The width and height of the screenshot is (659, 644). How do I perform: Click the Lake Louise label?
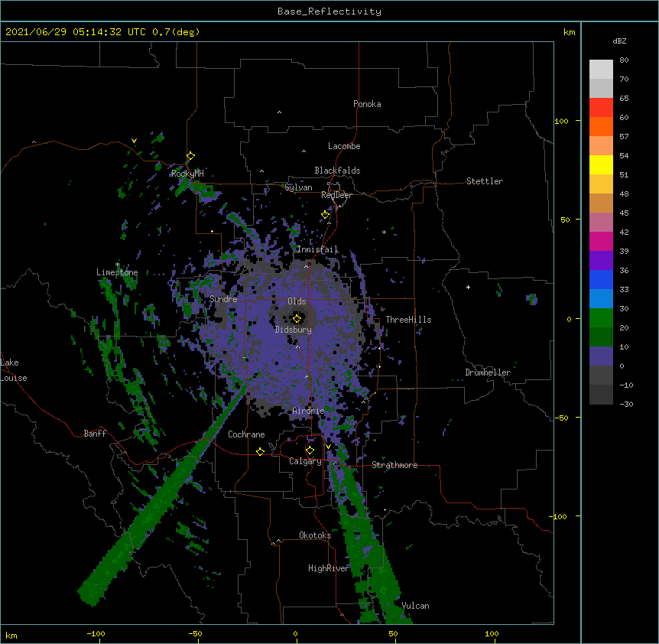coord(14,370)
